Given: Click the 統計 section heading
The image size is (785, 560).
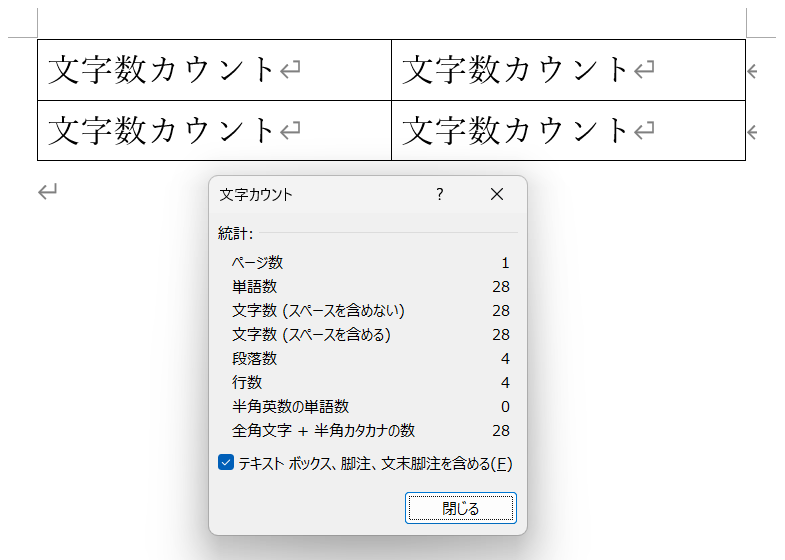Looking at the screenshot, I should pos(235,233).
